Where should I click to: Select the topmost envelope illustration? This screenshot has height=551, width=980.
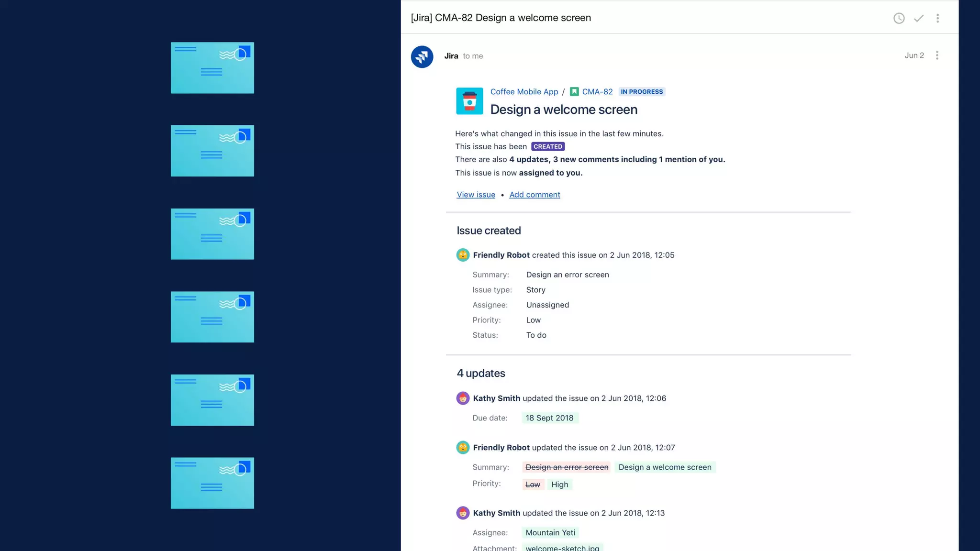212,68
